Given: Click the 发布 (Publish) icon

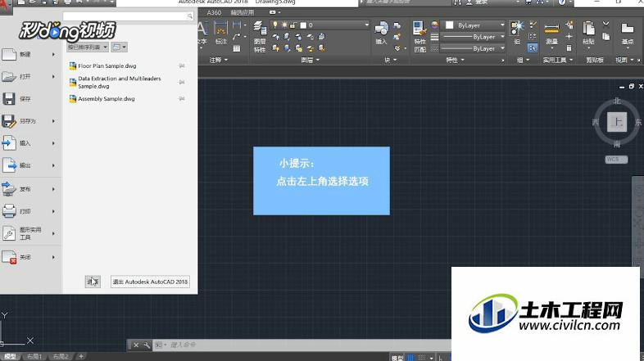Looking at the screenshot, I should 9,189.
